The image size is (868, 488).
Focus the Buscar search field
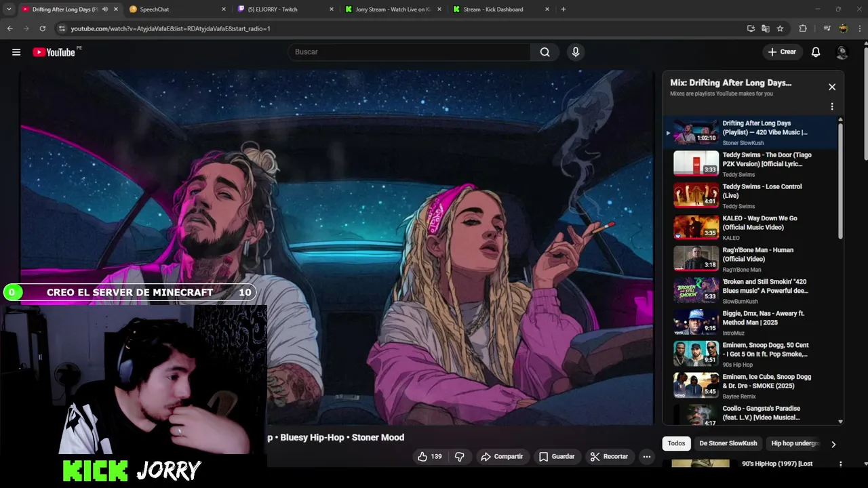pos(410,52)
